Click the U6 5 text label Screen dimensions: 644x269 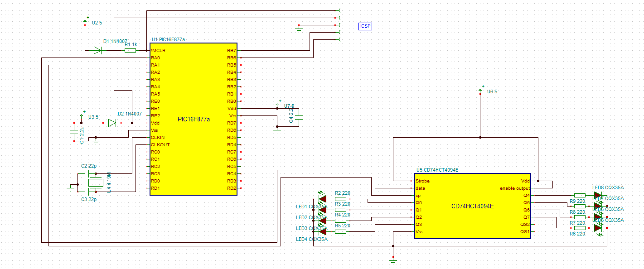tap(492, 91)
